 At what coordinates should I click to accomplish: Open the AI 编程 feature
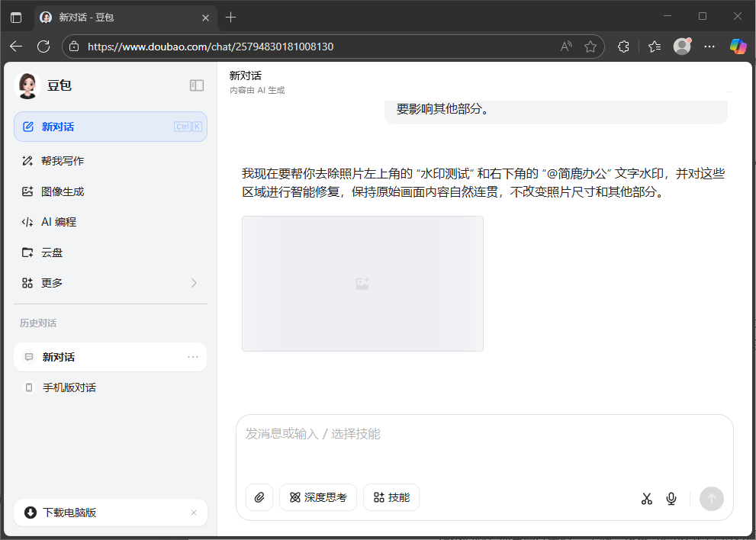(x=60, y=222)
